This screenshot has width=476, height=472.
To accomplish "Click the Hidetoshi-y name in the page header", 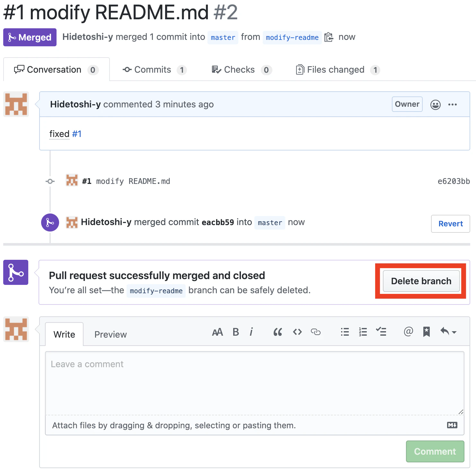I will (x=88, y=37).
